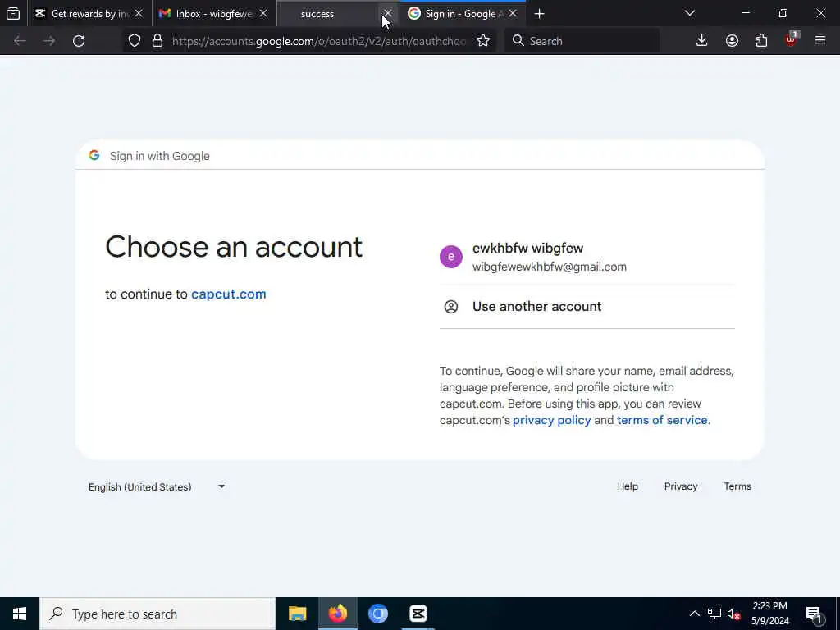Image resolution: width=840 pixels, height=630 pixels.
Task: Open the notification center icon
Action: pos(814,614)
